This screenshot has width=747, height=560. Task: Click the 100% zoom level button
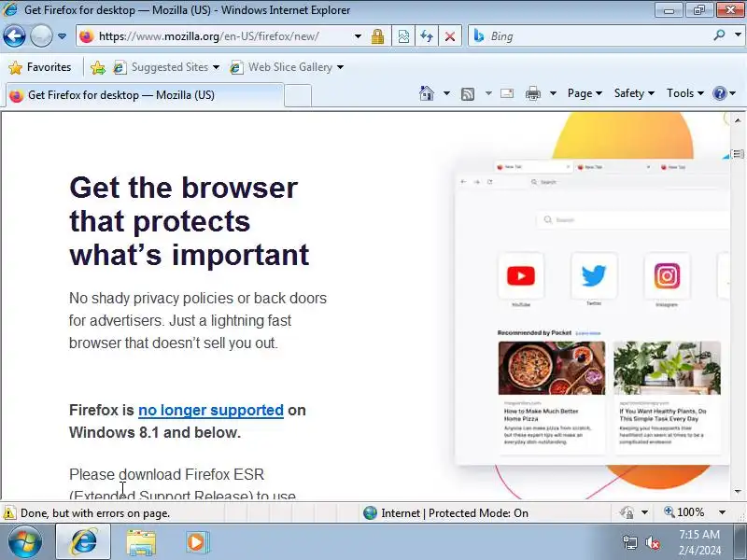684,512
